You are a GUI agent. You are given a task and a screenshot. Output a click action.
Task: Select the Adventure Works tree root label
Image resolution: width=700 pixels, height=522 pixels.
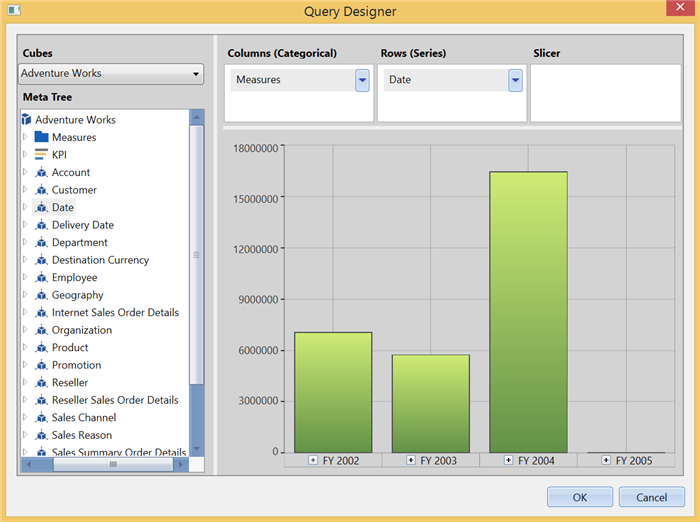pyautogui.click(x=75, y=120)
